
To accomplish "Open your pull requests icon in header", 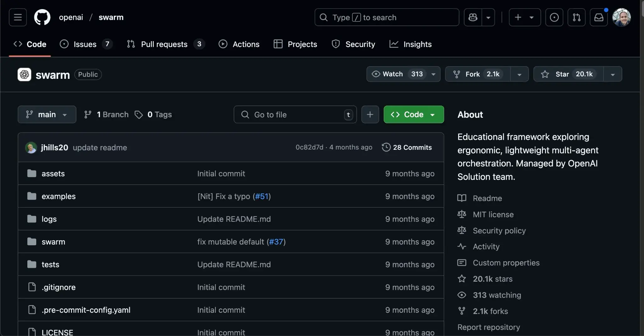I will coord(576,17).
